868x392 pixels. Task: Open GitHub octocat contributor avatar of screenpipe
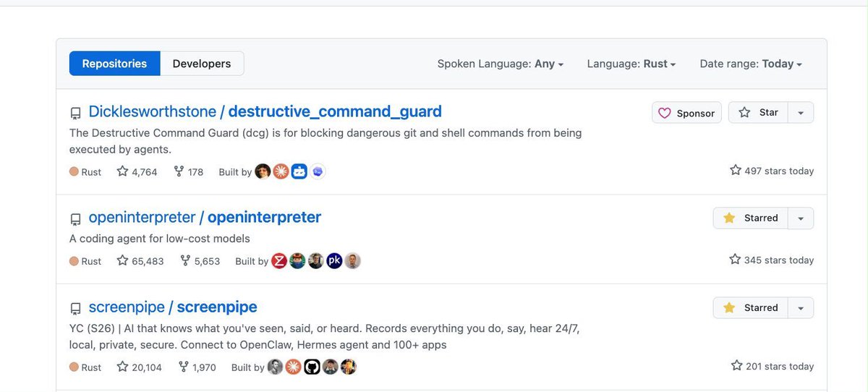click(312, 367)
